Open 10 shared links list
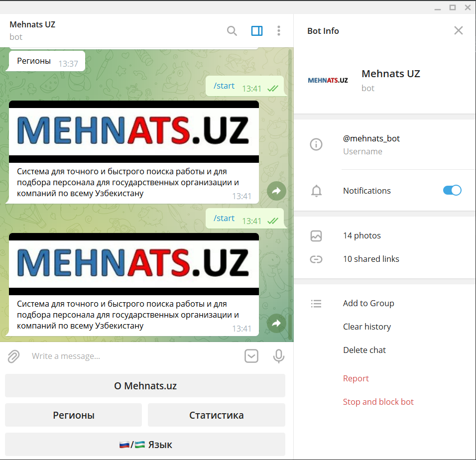This screenshot has width=476, height=460. tap(371, 259)
